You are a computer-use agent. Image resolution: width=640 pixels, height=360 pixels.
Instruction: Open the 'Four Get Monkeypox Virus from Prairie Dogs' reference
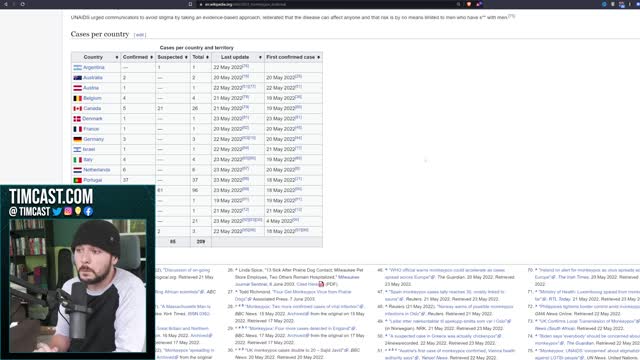pos(293,296)
